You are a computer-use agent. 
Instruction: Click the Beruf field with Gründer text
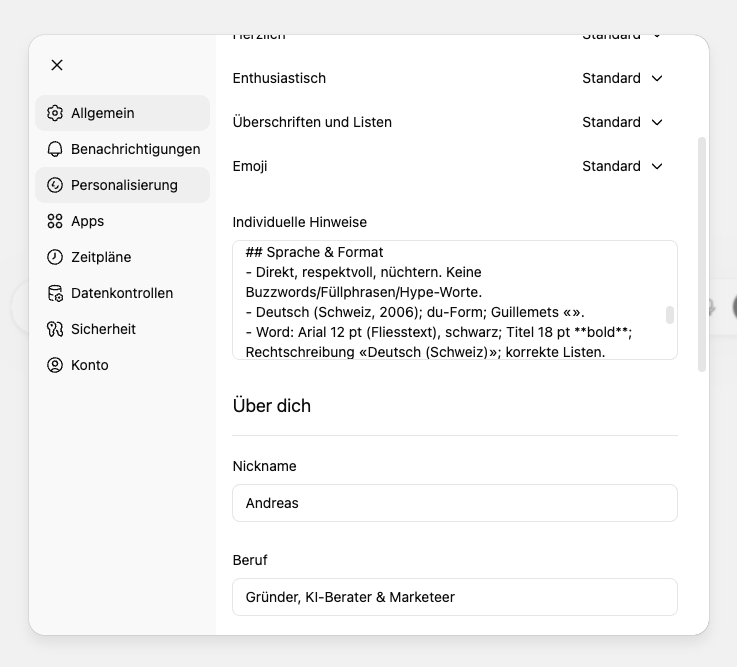pyautogui.click(x=455, y=597)
